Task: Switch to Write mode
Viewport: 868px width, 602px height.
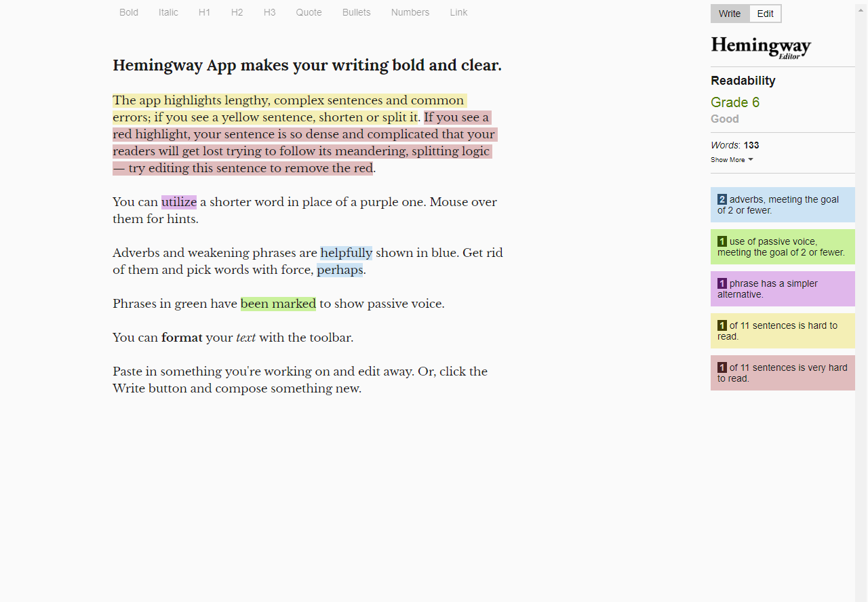Action: pyautogui.click(x=730, y=14)
